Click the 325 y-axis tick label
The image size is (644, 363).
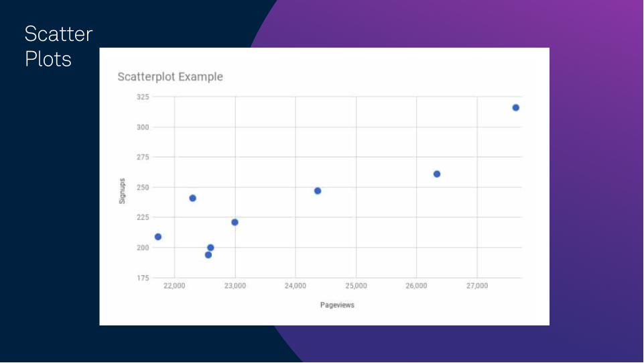pyautogui.click(x=143, y=97)
